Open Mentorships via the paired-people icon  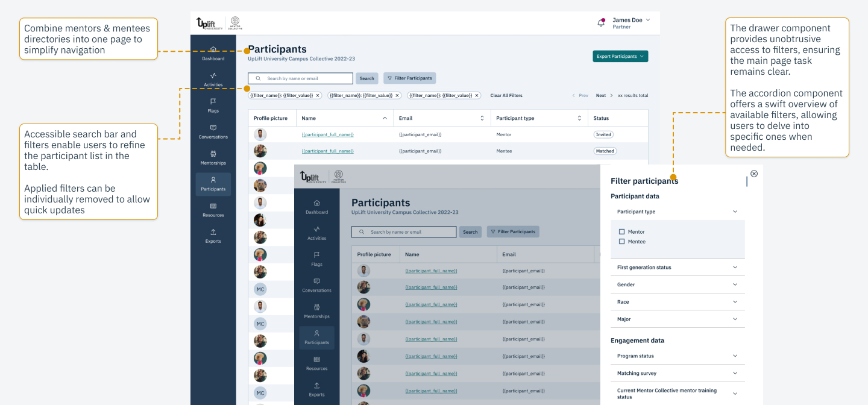pyautogui.click(x=213, y=154)
